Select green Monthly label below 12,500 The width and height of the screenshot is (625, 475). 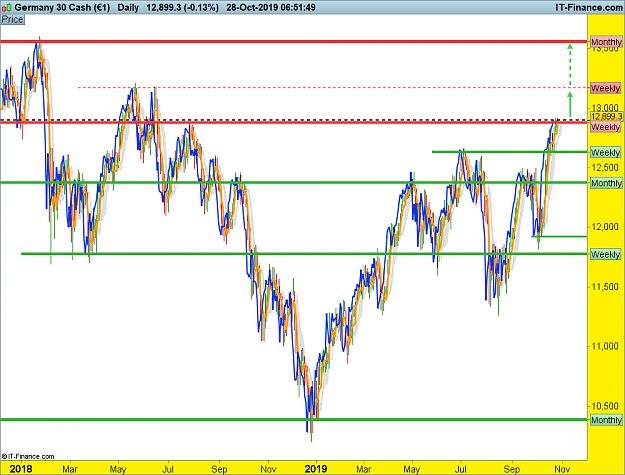[x=606, y=183]
